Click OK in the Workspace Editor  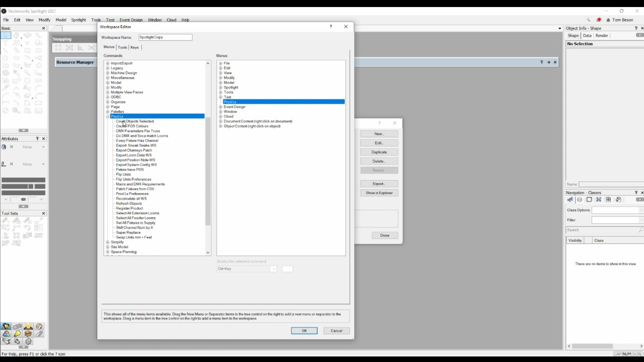point(304,331)
